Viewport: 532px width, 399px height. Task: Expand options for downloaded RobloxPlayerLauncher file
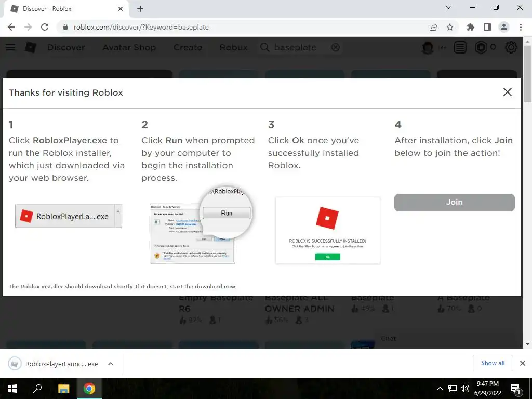pyautogui.click(x=110, y=364)
